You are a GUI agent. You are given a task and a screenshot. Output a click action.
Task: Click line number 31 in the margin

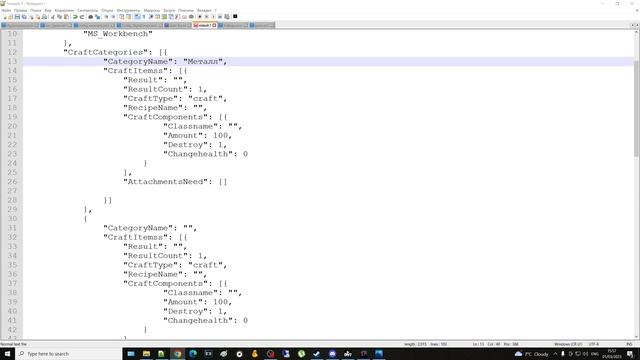pyautogui.click(x=12, y=228)
